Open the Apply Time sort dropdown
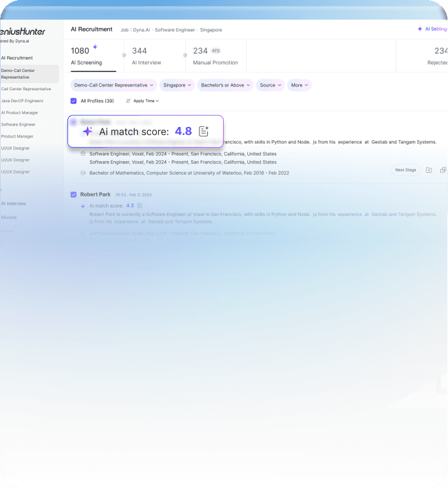The image size is (448, 487). tap(143, 101)
